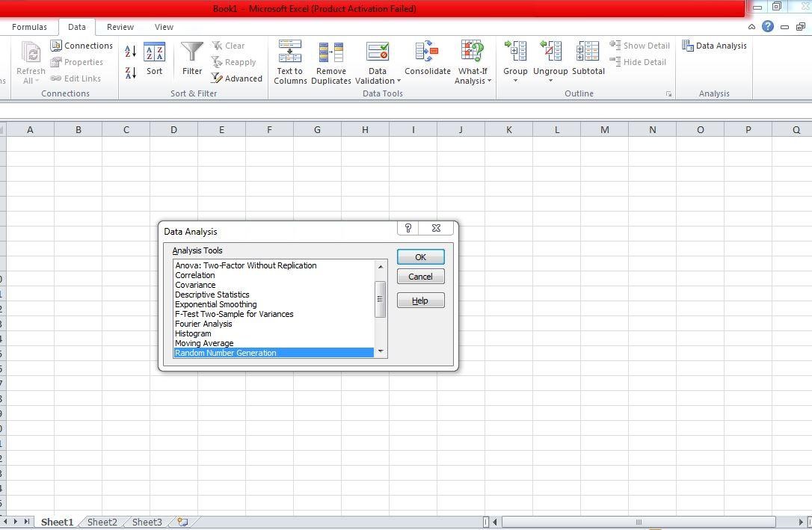Viewport: 812px width, 530px height.
Task: Click Show Detail in Outline group
Action: click(x=639, y=46)
